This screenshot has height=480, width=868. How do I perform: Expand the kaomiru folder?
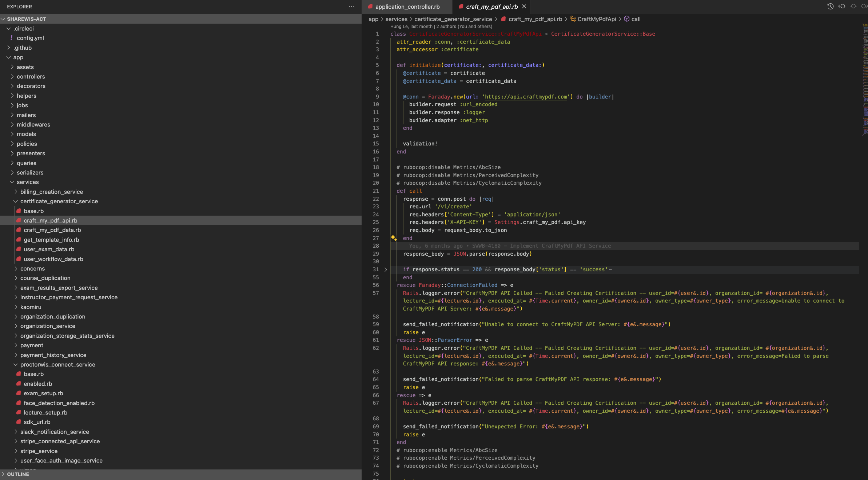181,307
